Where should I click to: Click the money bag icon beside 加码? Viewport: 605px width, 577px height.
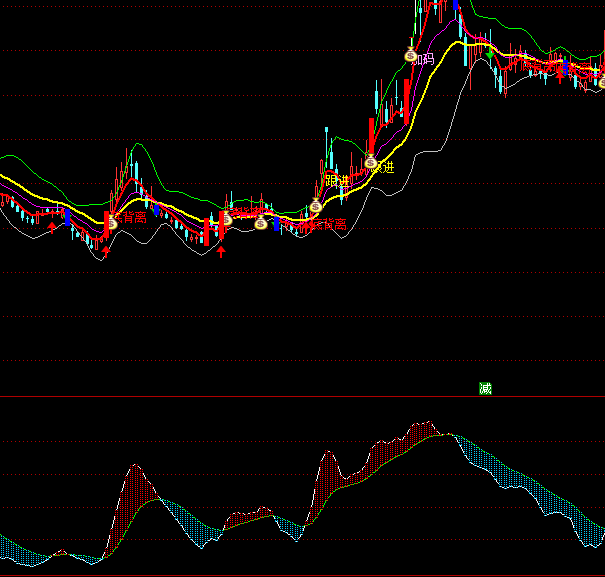409,56
